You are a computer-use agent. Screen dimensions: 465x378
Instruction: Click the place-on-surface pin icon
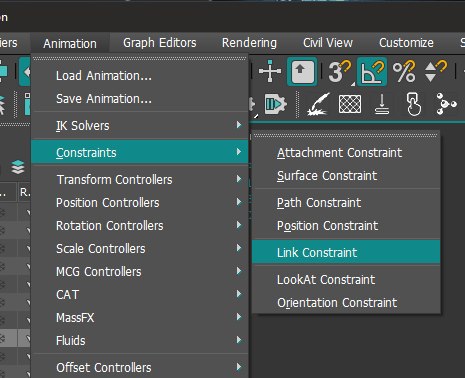pos(382,104)
